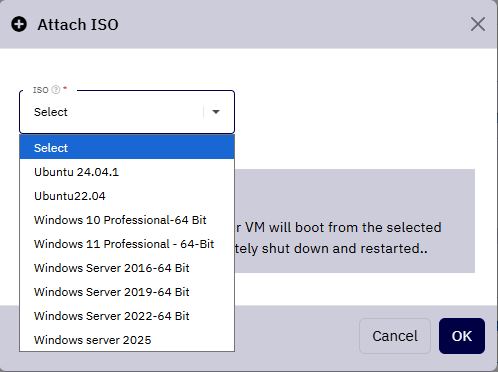Click the Attach ISO dialog title
This screenshot has height=372, width=498.
[x=78, y=25]
